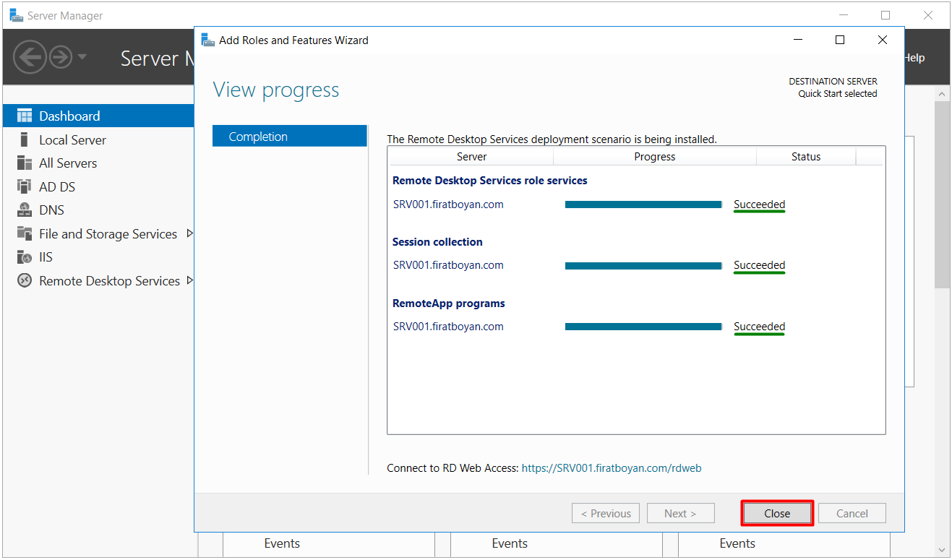Expand Remote Desktop Services arrow
The image size is (952, 560).
pyautogui.click(x=190, y=280)
